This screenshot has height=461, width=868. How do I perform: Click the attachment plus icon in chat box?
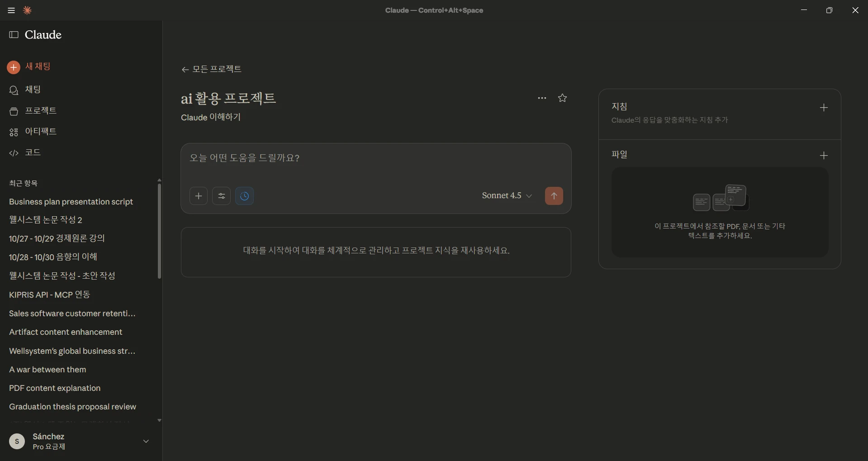point(199,196)
